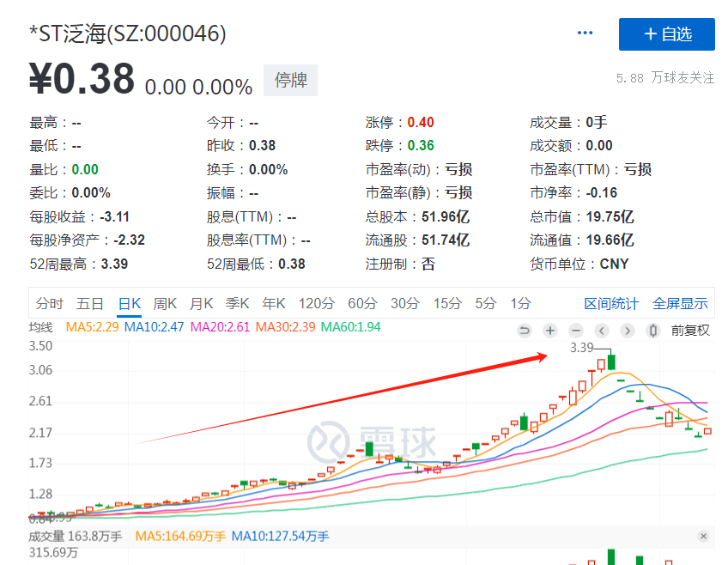Click the volume MA5:164.69万手 value

(180, 536)
